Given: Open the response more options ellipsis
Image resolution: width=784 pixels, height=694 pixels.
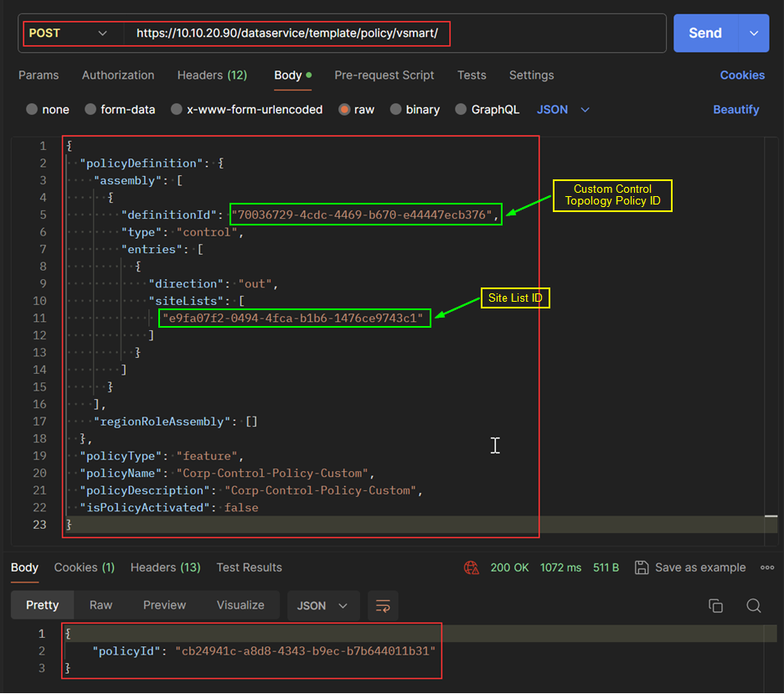Looking at the screenshot, I should pyautogui.click(x=766, y=567).
